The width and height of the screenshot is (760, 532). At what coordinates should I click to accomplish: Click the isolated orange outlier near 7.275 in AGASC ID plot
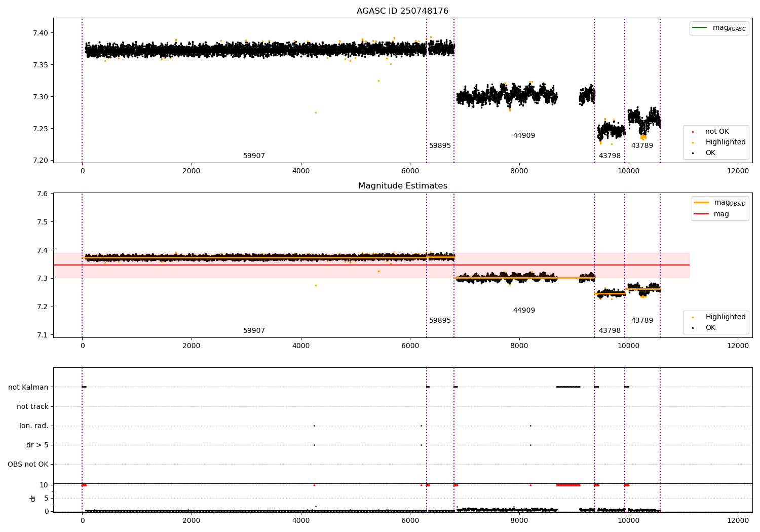316,112
